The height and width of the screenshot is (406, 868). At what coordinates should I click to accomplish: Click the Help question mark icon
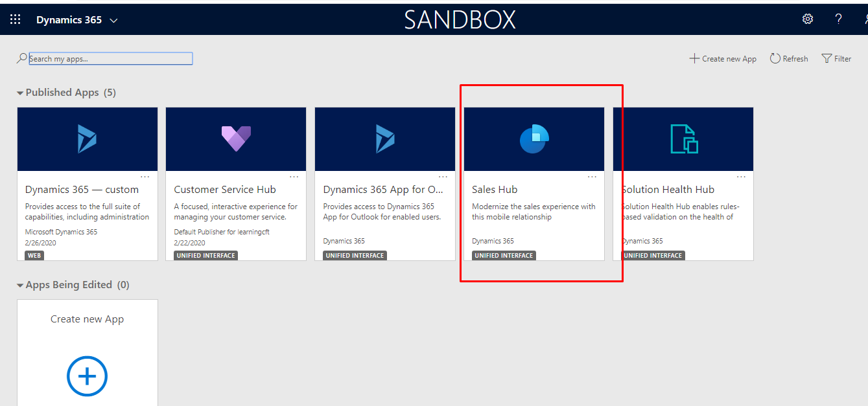[x=839, y=19]
